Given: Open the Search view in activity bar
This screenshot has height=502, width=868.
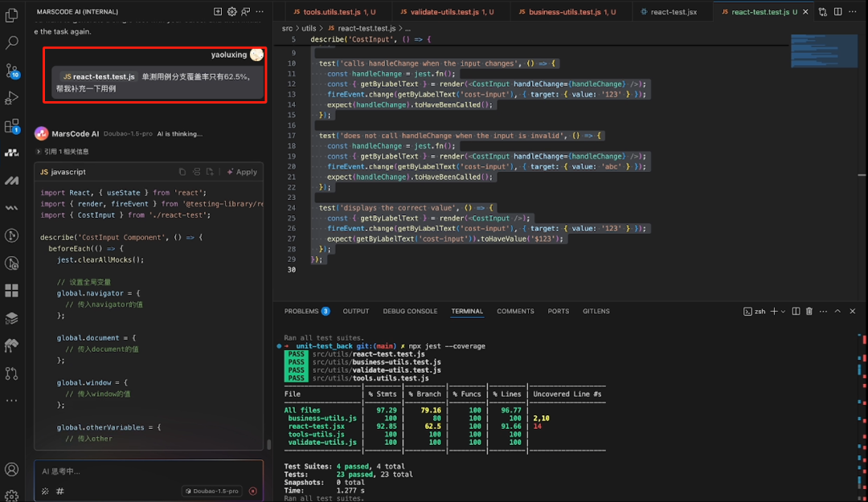Looking at the screenshot, I should tap(12, 43).
